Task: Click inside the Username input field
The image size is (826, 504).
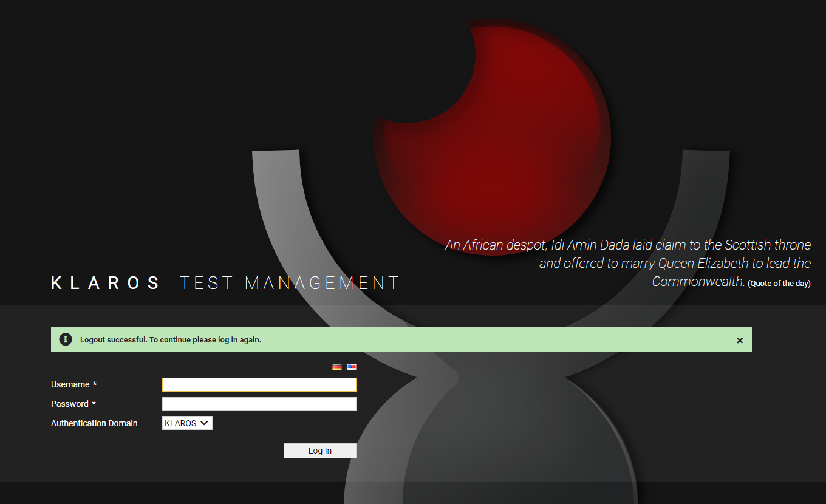Action: tap(259, 384)
